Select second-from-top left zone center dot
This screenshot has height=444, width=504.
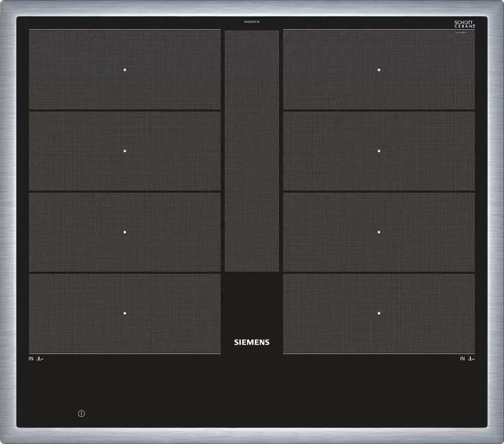pyautogui.click(x=125, y=151)
